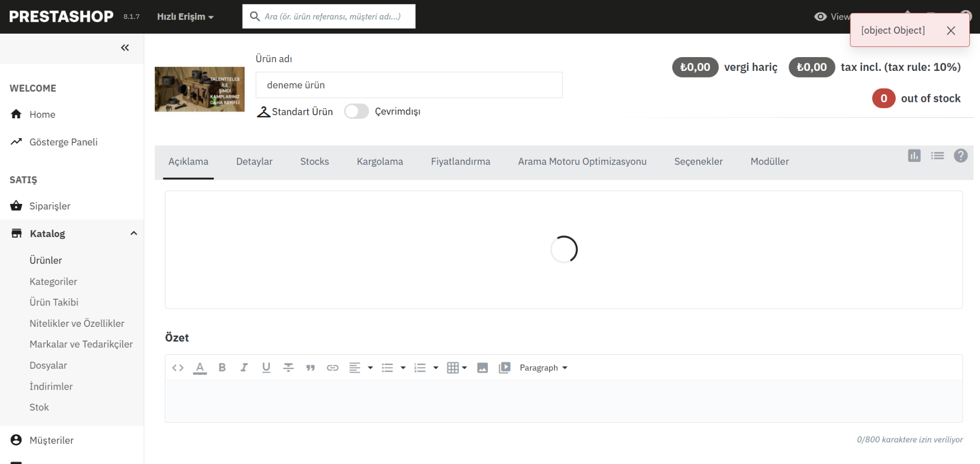Open the table options dropdown arrow

tap(464, 368)
